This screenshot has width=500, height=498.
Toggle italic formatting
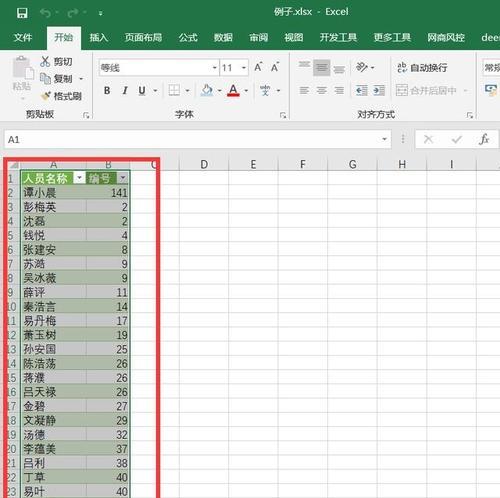coord(125,90)
